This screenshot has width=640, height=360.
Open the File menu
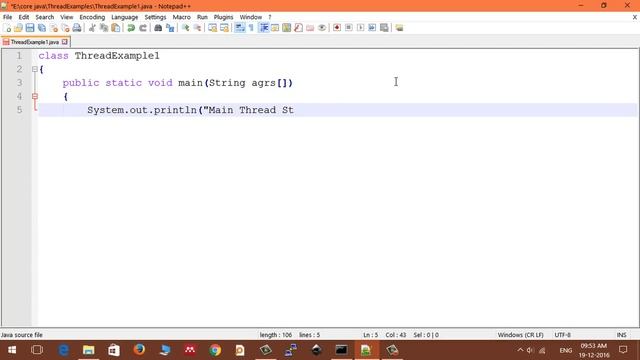7,17
